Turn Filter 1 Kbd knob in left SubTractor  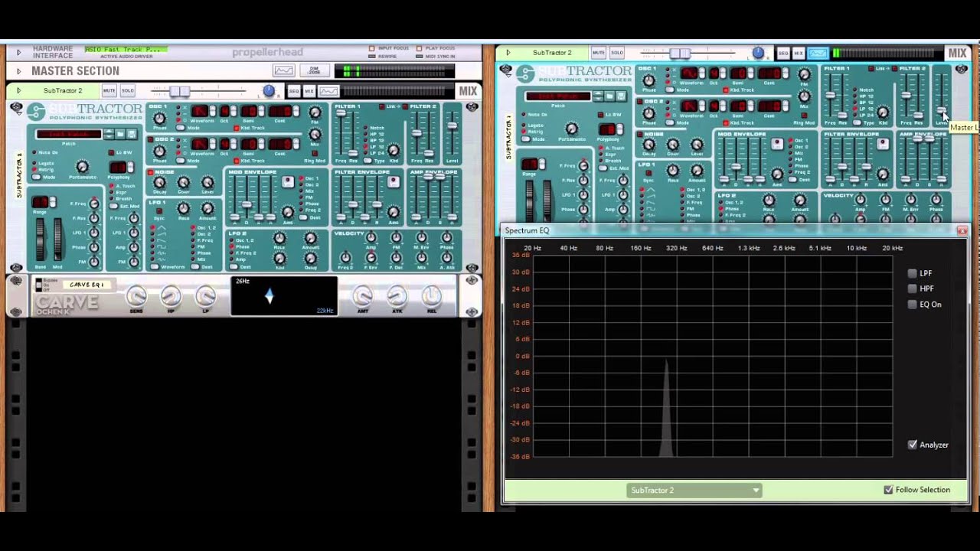(394, 151)
